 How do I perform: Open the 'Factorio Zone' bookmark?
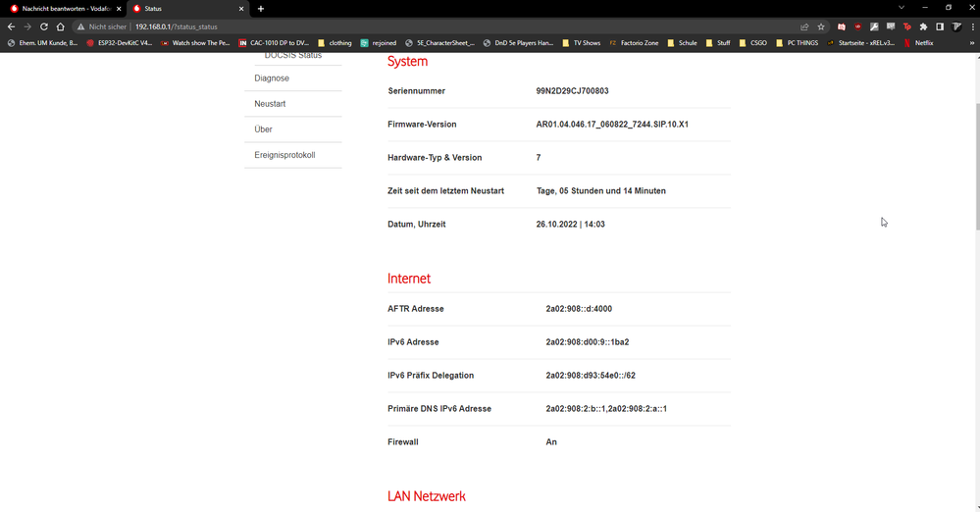click(633, 43)
